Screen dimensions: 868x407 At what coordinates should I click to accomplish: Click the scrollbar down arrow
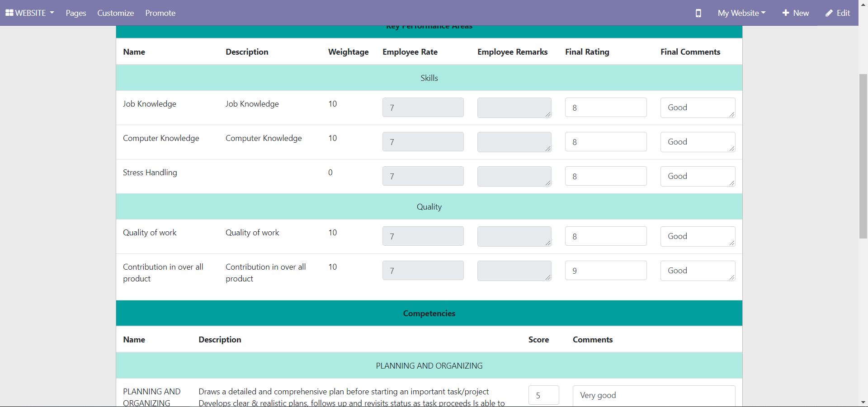[x=863, y=402]
